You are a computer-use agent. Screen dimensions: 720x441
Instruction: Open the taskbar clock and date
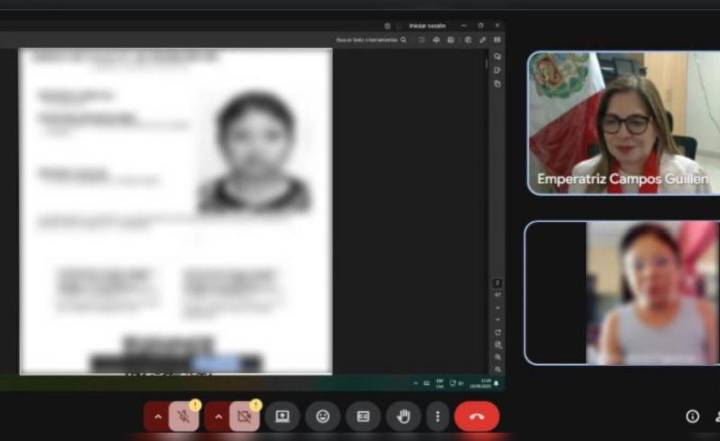pyautogui.click(x=480, y=383)
